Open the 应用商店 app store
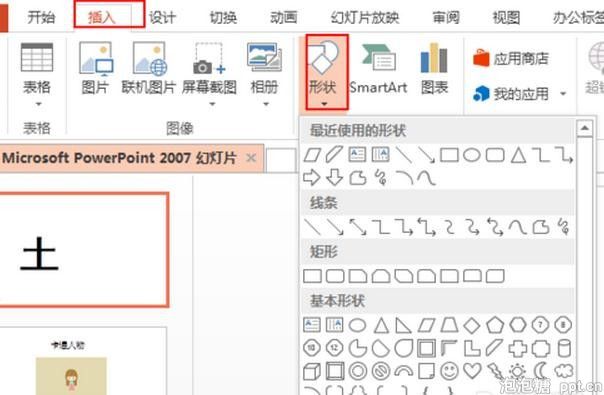 [511, 59]
